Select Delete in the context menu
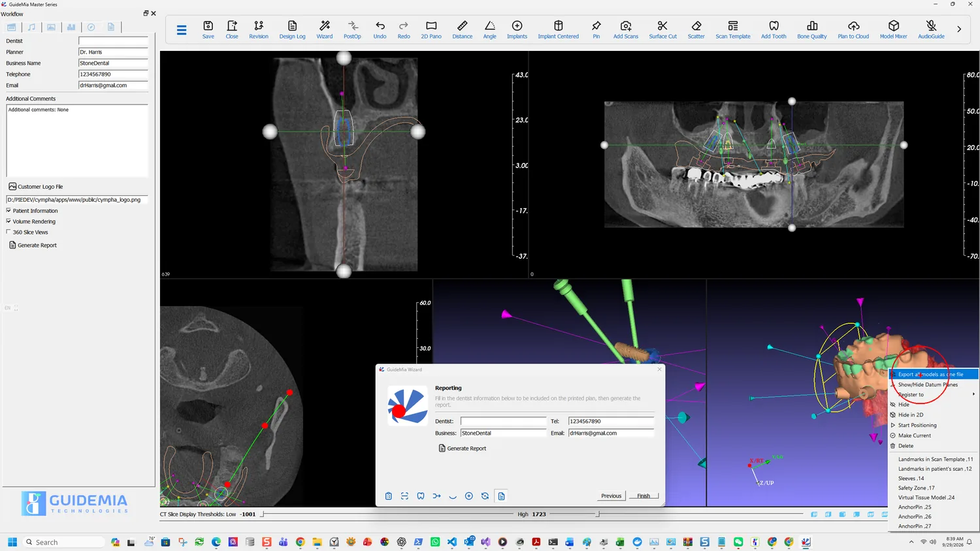This screenshot has height=551, width=980. tap(934, 446)
